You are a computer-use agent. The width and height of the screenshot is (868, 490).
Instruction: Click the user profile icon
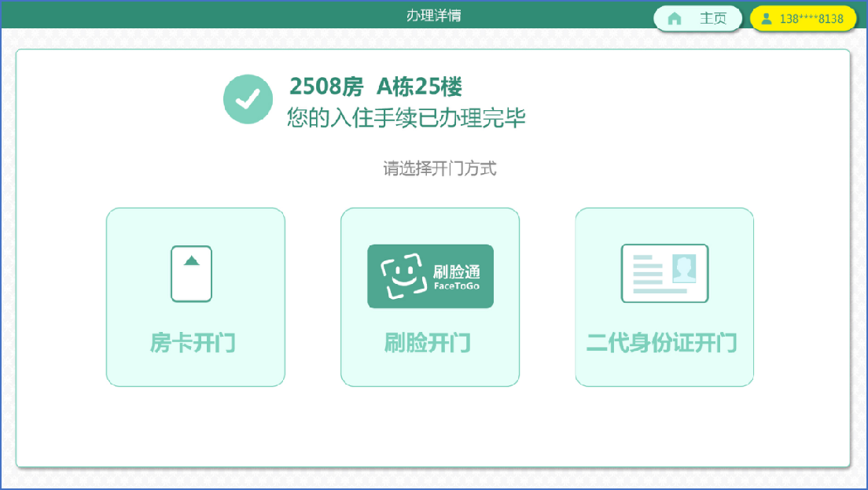click(767, 19)
